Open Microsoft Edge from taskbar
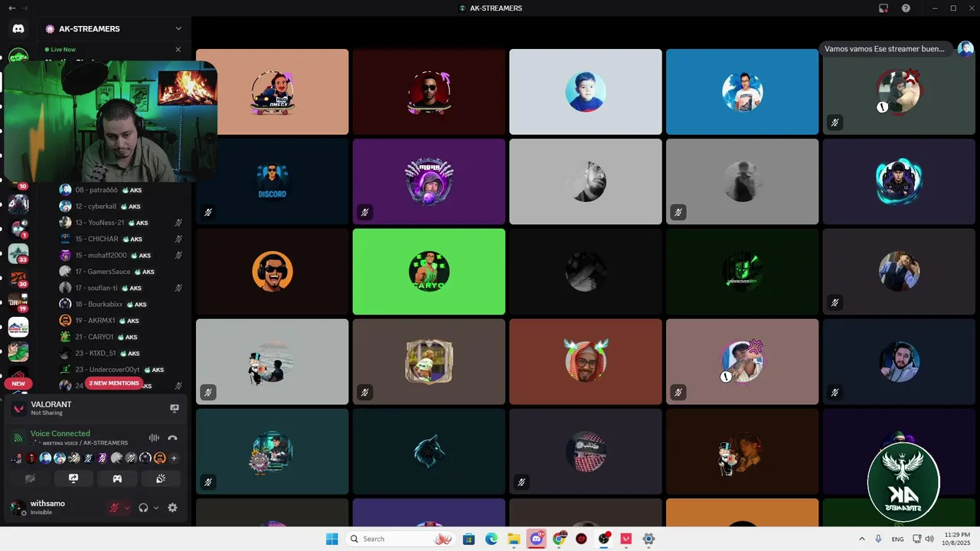Image resolution: width=980 pixels, height=551 pixels. tap(491, 539)
